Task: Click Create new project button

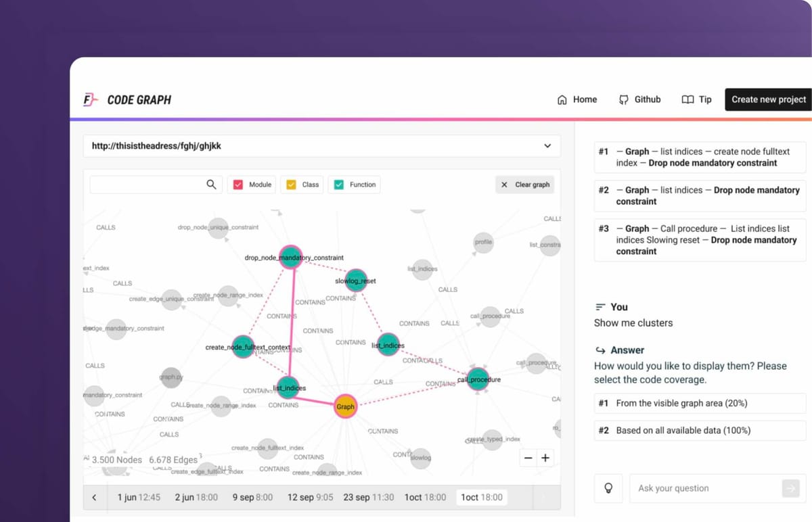Action: (768, 99)
